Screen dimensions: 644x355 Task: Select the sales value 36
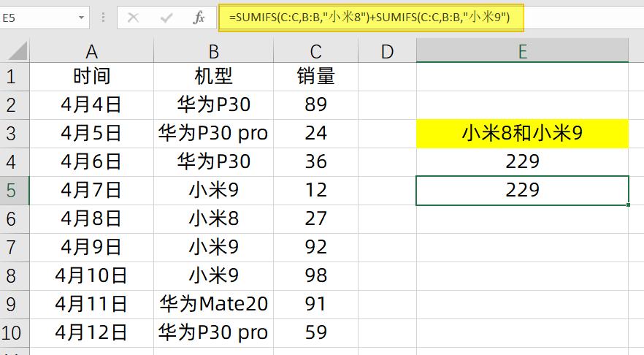click(315, 161)
